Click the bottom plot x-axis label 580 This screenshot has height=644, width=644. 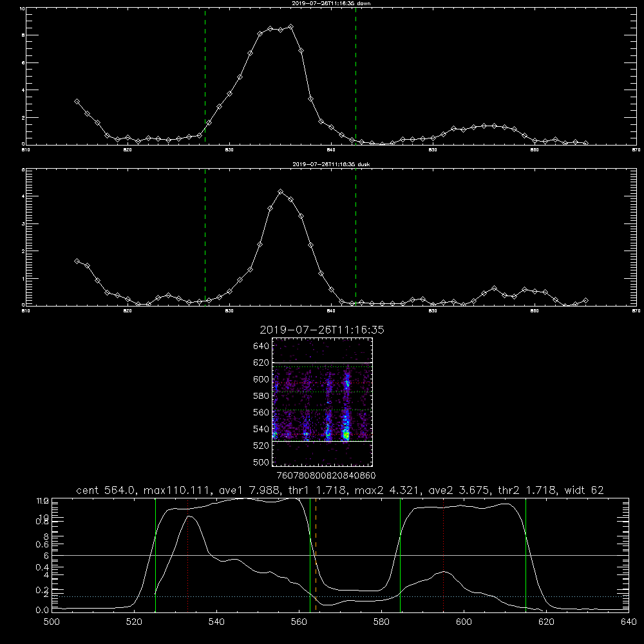pos(381,622)
